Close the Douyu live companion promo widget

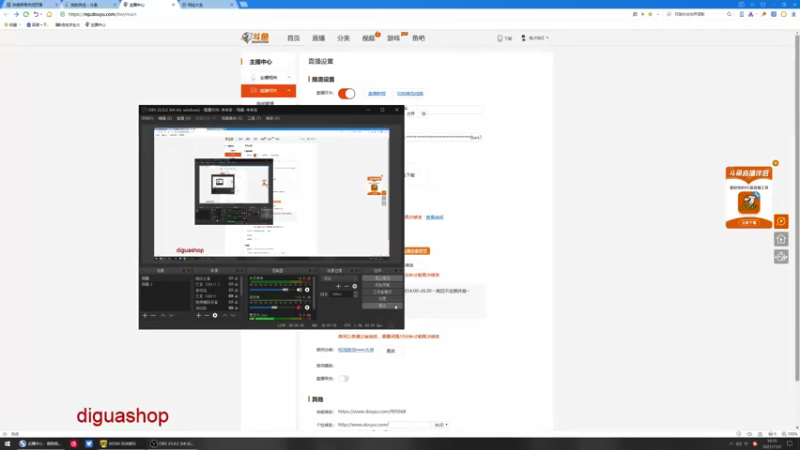(x=776, y=163)
